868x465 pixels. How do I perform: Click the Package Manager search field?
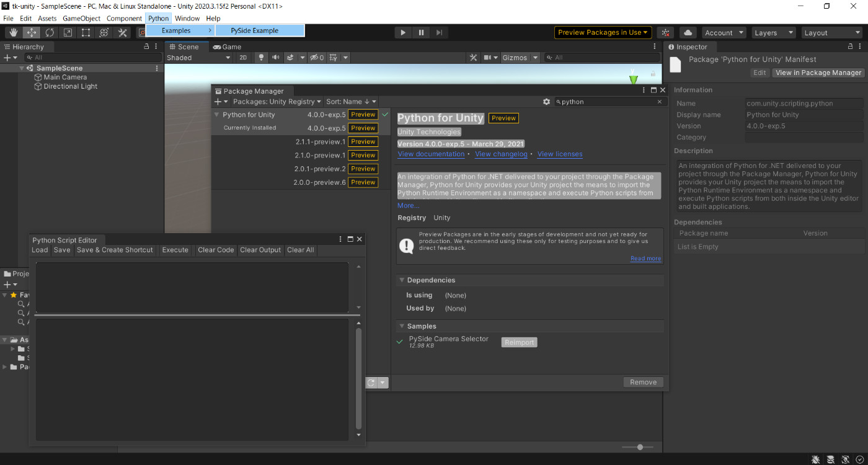(x=609, y=102)
